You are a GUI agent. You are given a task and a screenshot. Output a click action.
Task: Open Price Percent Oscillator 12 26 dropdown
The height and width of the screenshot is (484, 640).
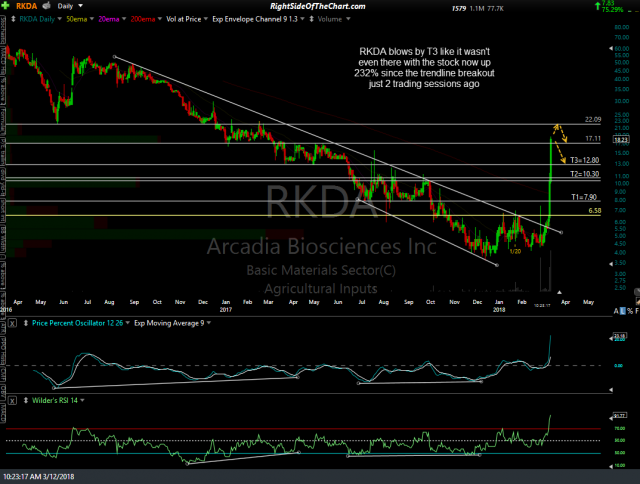127,323
